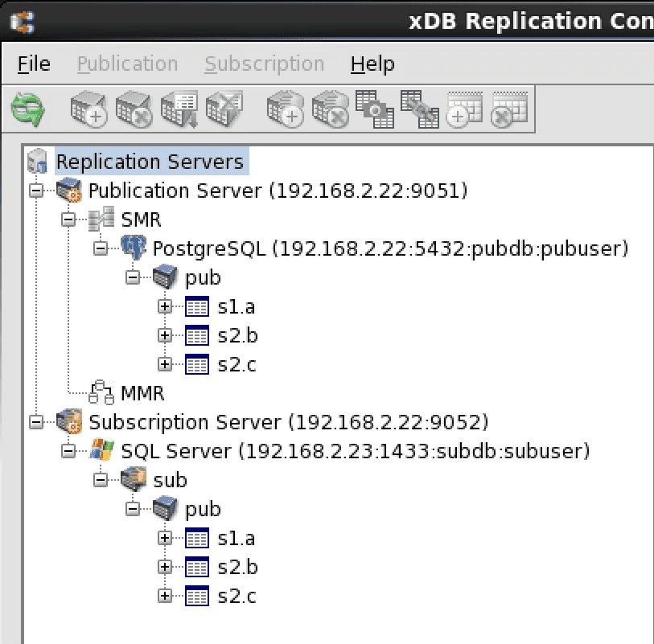The width and height of the screenshot is (654, 644).
Task: Select the sub subscription node
Action: click(170, 480)
